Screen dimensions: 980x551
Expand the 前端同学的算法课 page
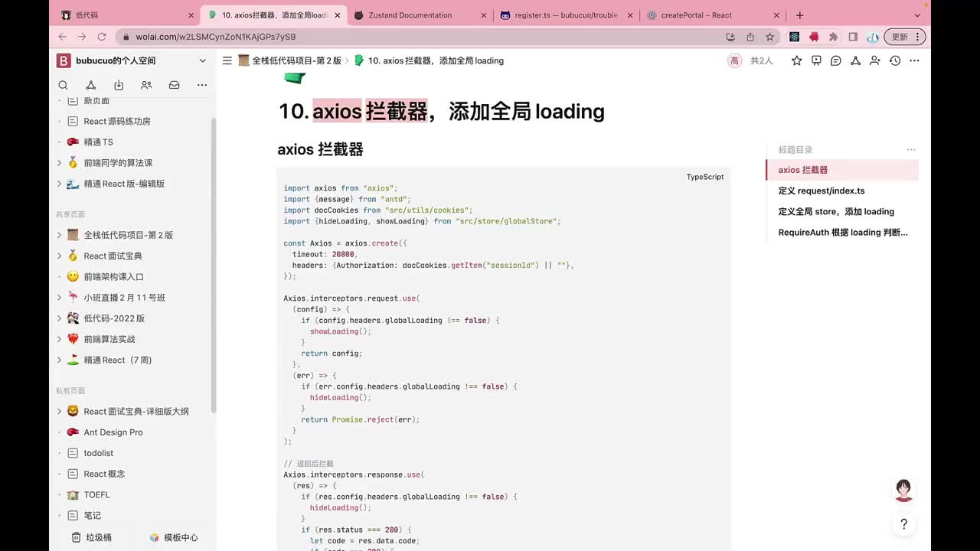point(59,162)
